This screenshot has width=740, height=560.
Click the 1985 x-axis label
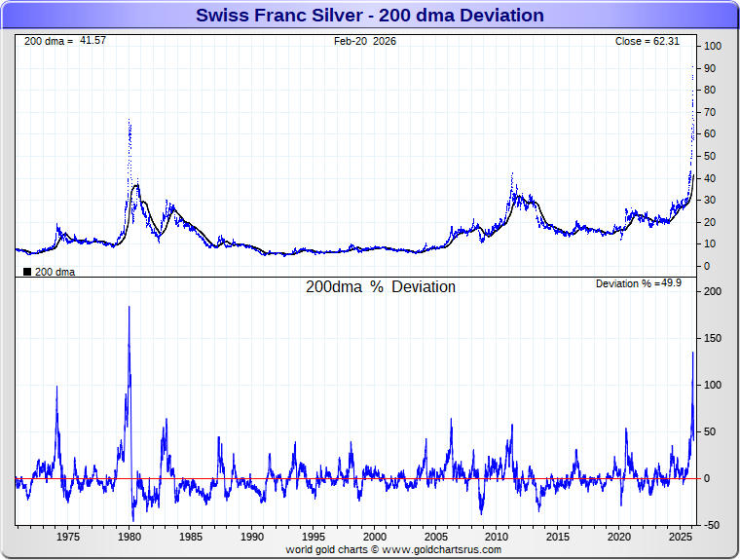(x=191, y=537)
